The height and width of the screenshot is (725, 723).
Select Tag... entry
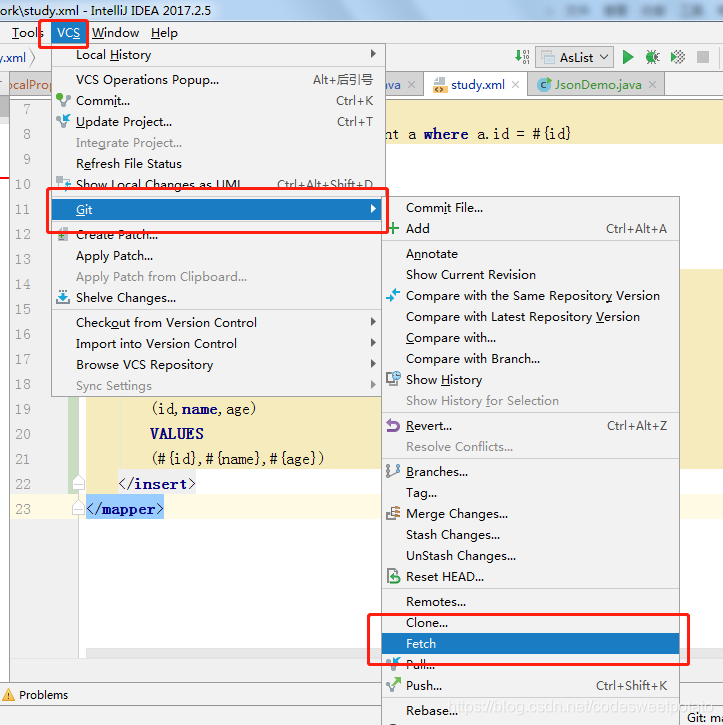point(531,493)
